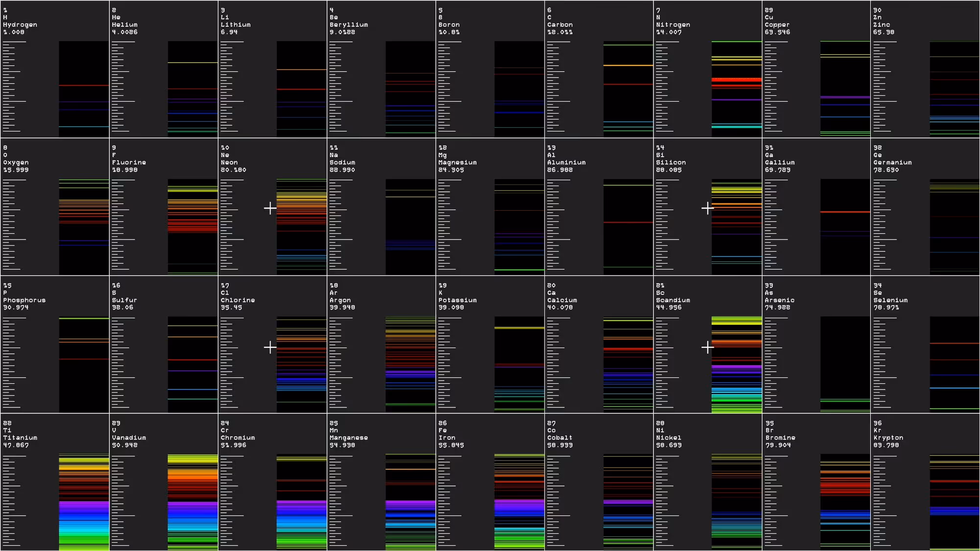Click the Carbon element label
The height and width of the screenshot is (551, 980).
click(x=560, y=24)
